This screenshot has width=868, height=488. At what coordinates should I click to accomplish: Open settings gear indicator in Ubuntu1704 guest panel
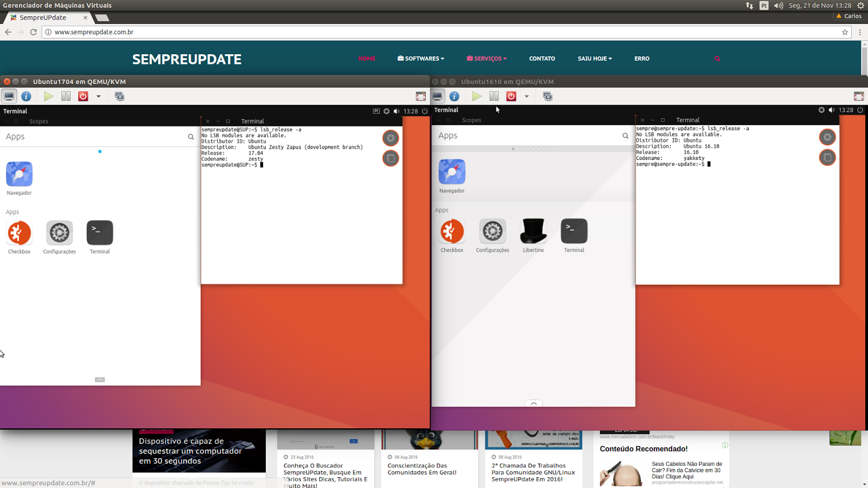tap(386, 111)
